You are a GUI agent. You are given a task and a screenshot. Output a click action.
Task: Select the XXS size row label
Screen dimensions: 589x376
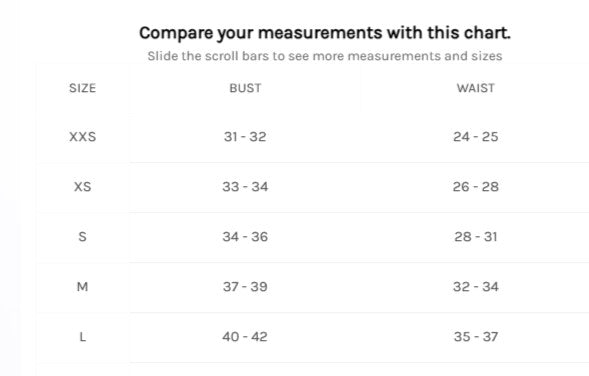coord(83,137)
